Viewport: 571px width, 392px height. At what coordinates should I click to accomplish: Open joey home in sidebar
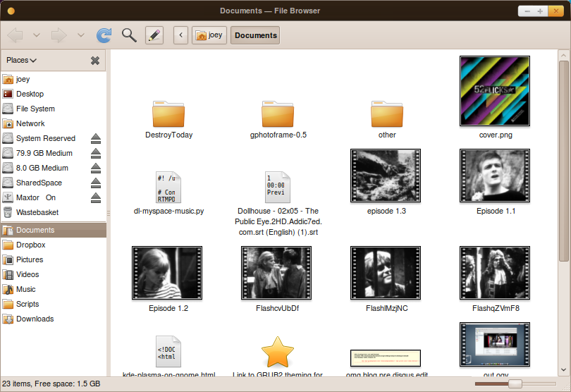tap(54, 79)
